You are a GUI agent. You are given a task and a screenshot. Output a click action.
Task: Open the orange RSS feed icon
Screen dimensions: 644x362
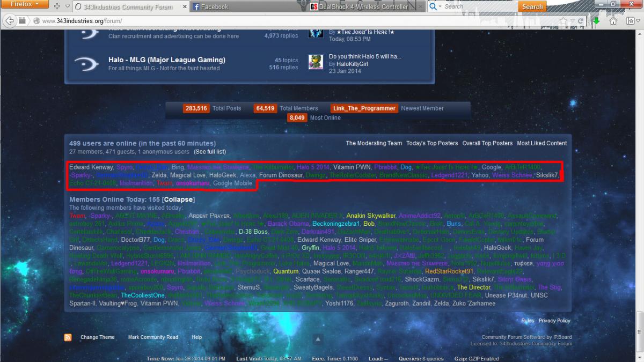(68, 337)
